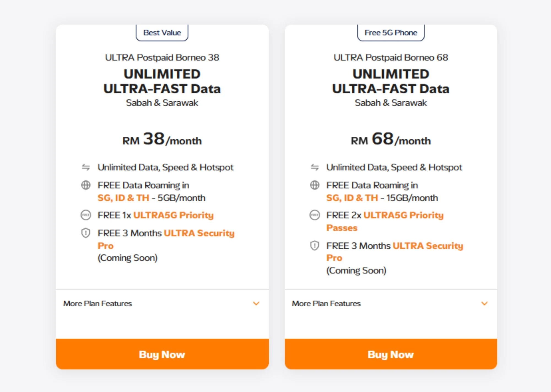Select the Free 5G Phone badge tab
This screenshot has width=551, height=392.
pyautogui.click(x=391, y=33)
